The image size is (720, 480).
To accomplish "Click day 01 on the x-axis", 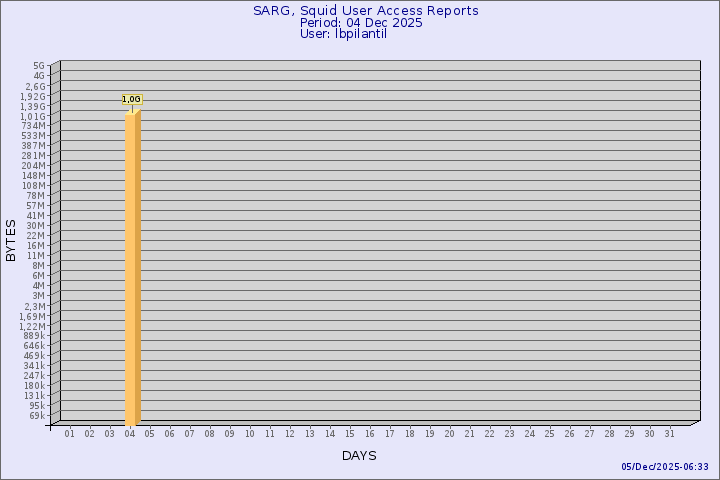I will click(70, 434).
